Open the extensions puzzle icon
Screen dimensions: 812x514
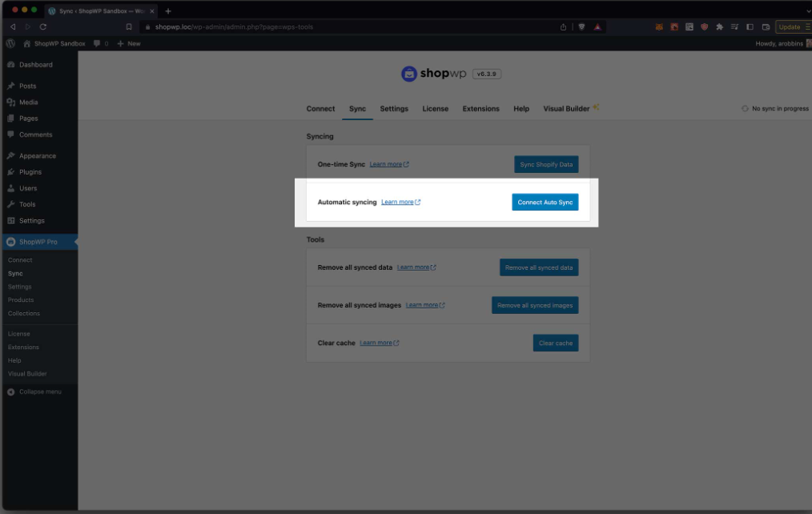click(719, 27)
